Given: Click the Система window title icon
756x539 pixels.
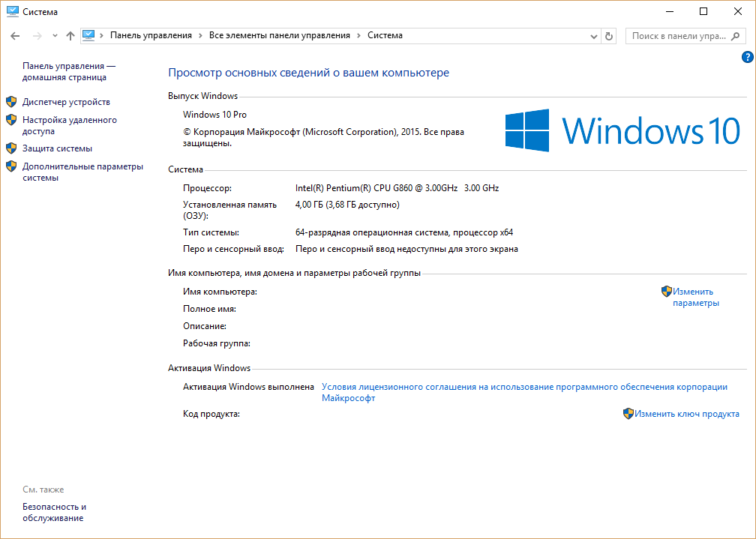Looking at the screenshot, I should [x=12, y=11].
